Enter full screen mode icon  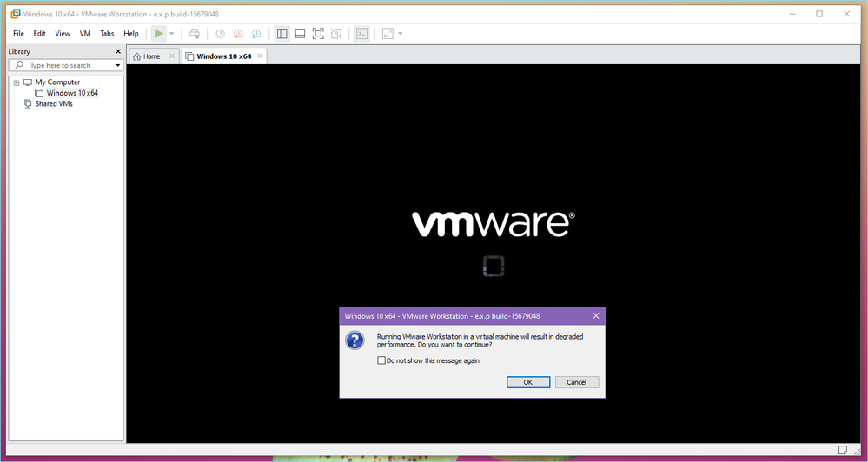click(318, 34)
